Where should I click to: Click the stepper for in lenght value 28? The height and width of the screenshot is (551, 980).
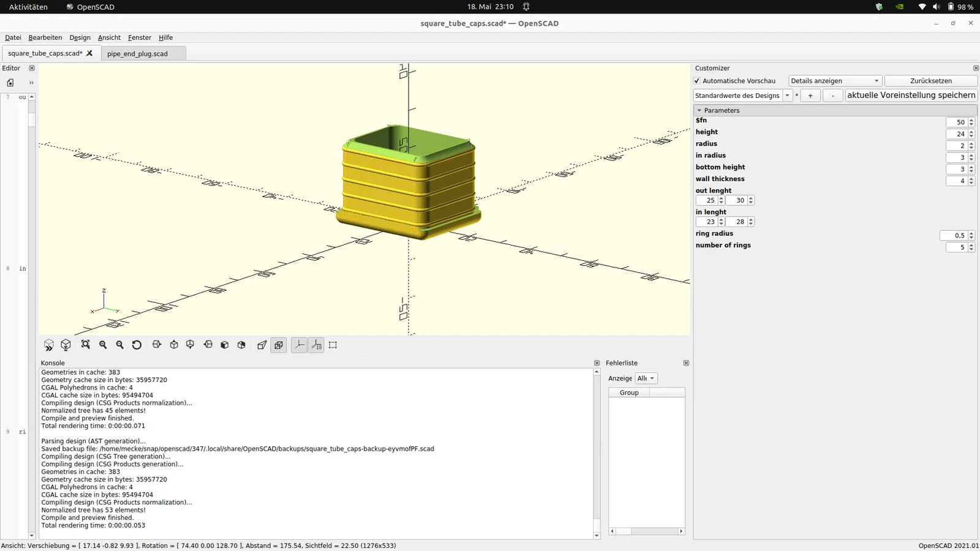tap(751, 222)
